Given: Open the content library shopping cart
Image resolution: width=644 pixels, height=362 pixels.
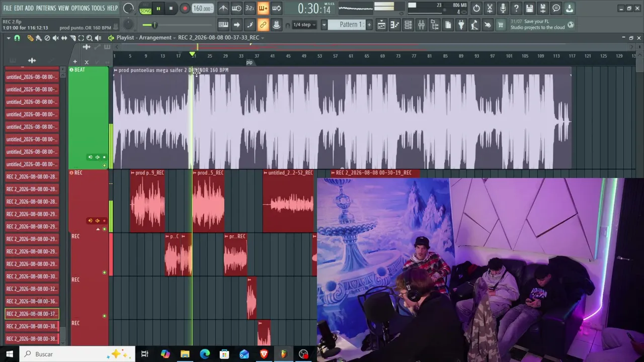Looking at the screenshot, I should pos(501,25).
